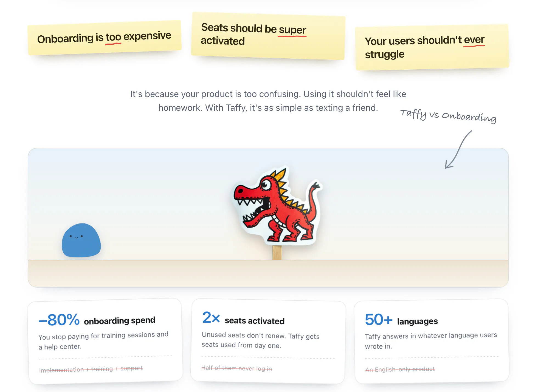
Task: Open the seats activated stat card
Action: click(268, 341)
